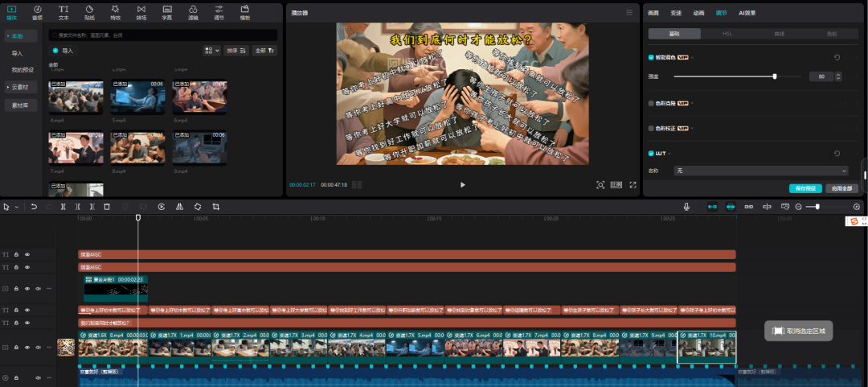Click the mirror flip tool
The width and height of the screenshot is (868, 387).
pos(179,207)
